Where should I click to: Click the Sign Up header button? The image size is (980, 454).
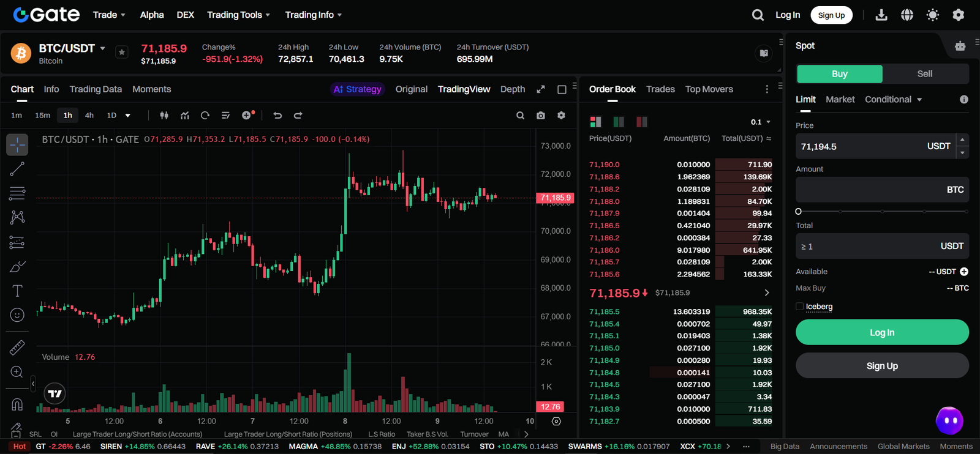(x=831, y=15)
